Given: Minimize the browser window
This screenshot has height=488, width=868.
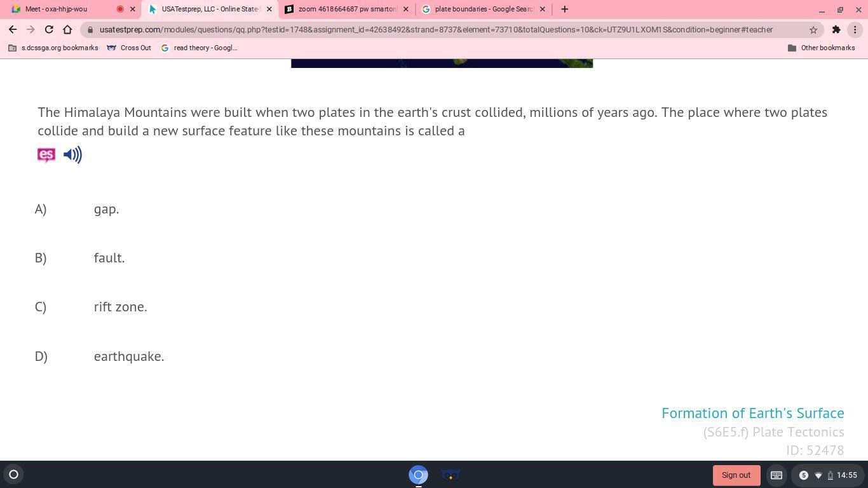Looking at the screenshot, I should coord(822,10).
